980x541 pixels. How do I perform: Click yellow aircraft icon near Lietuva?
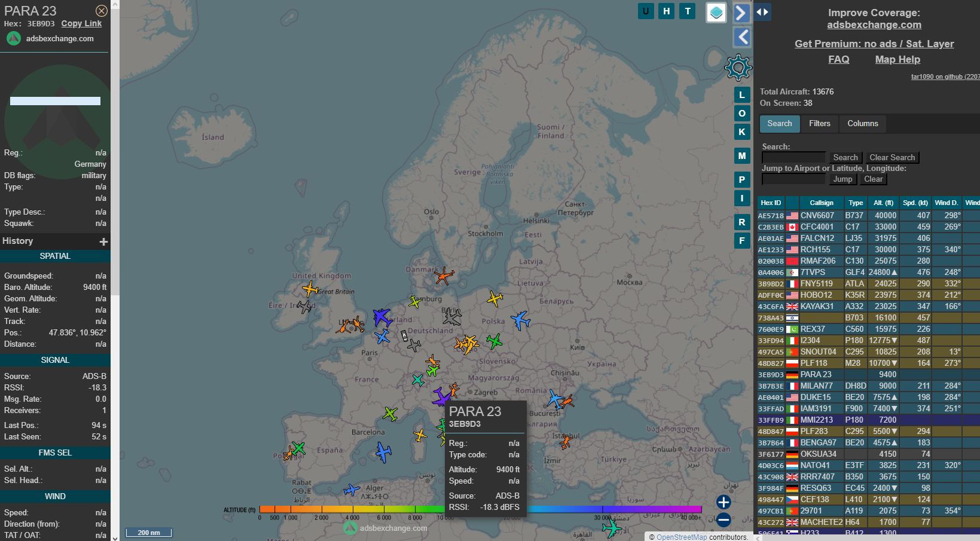(x=494, y=298)
